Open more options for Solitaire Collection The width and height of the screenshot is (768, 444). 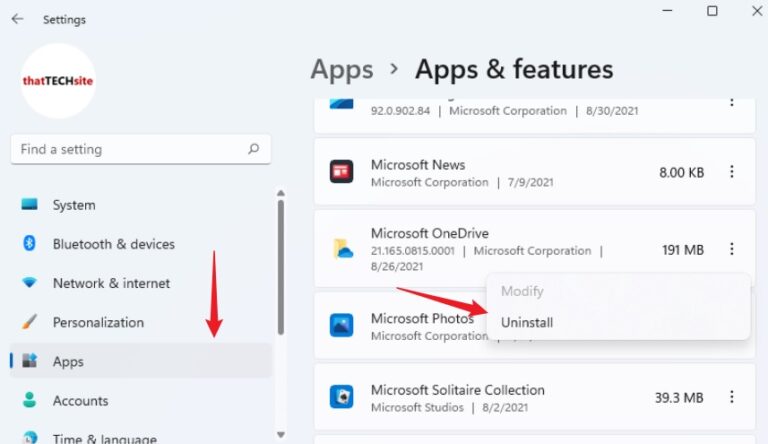[x=732, y=396]
